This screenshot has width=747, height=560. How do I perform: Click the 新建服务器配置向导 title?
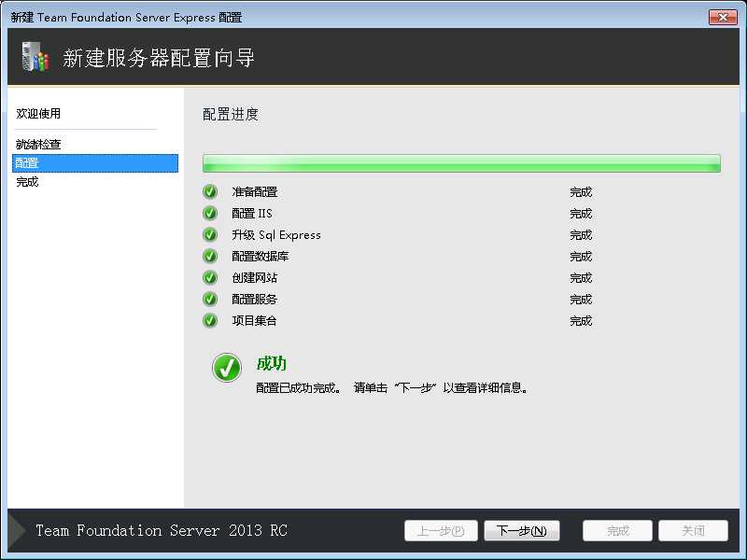pos(159,58)
